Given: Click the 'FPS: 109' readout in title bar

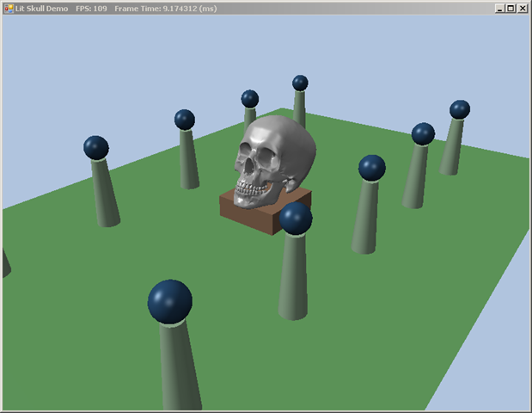Looking at the screenshot, I should point(91,9).
